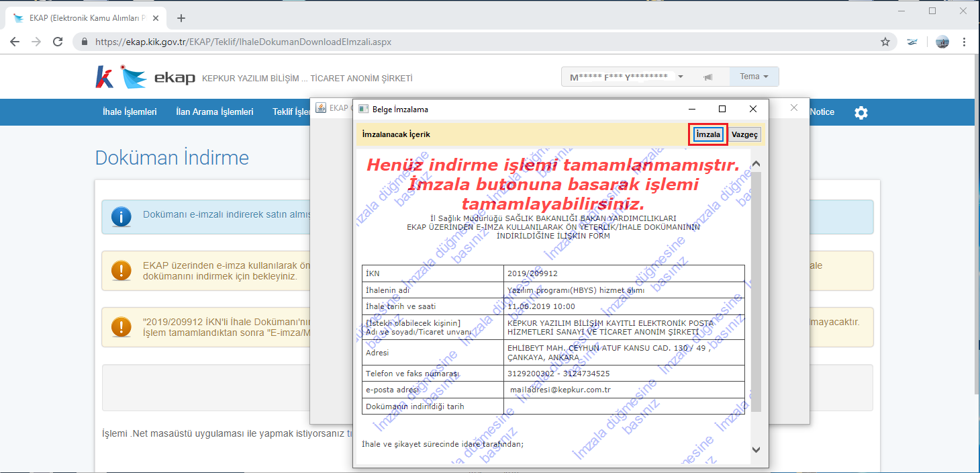Open the İhale İşlemleri menu
980x473 pixels.
click(x=130, y=112)
